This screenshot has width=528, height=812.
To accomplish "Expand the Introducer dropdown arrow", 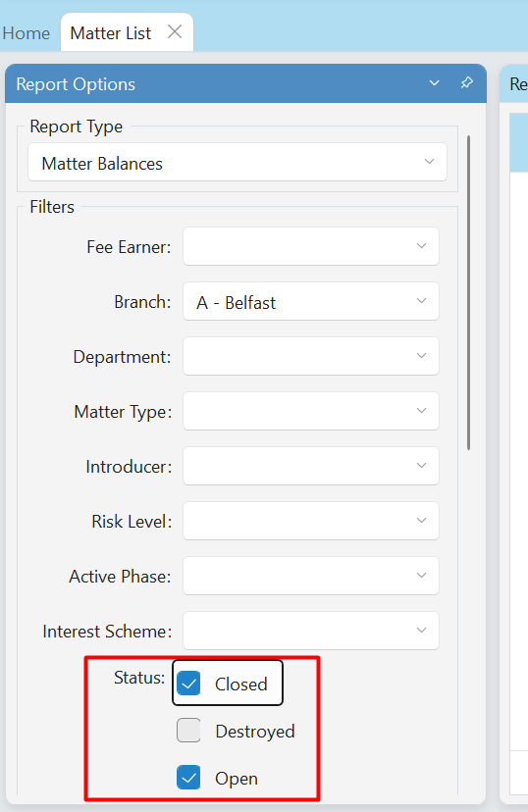I will pyautogui.click(x=421, y=466).
